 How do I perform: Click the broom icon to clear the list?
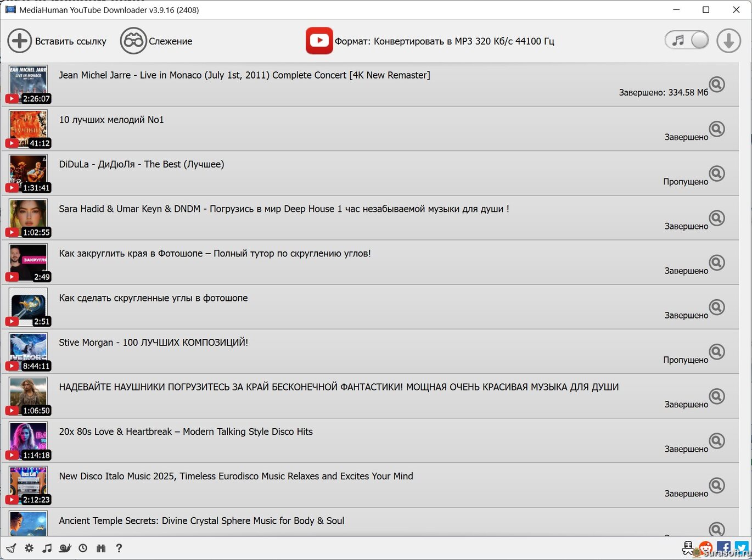tap(12, 548)
